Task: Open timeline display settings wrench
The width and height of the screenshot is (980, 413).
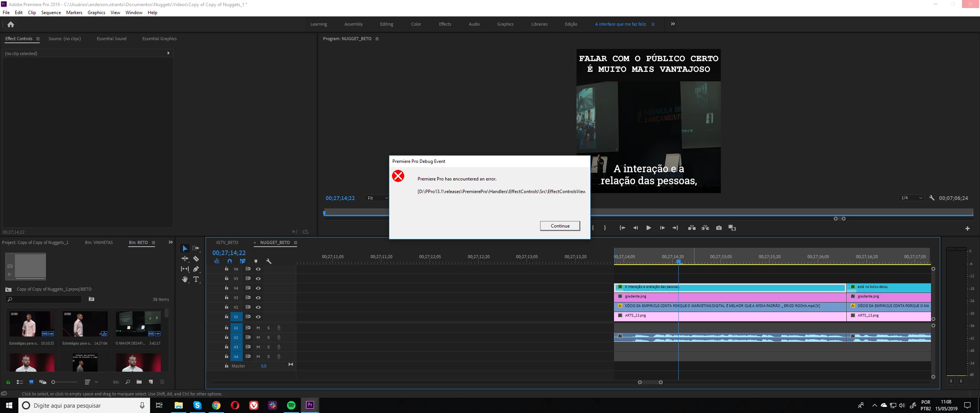Action: (x=269, y=261)
